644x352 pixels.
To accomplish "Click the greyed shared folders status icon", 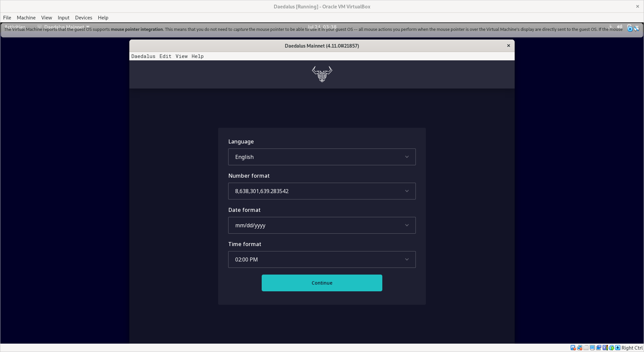I will [x=586, y=348].
